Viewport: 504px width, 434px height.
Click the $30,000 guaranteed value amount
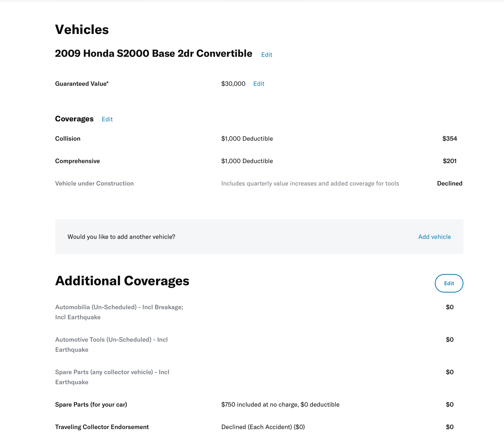pos(233,84)
